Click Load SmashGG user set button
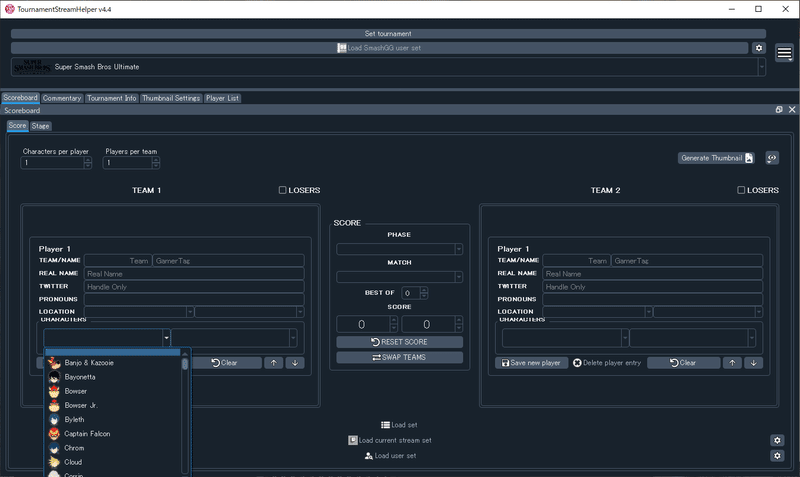Image resolution: width=800 pixels, height=477 pixels. pyautogui.click(x=380, y=48)
